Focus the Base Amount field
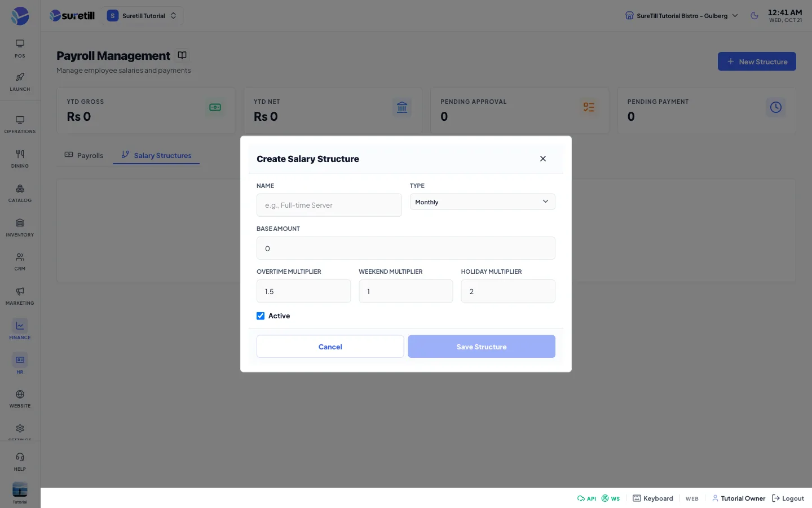Image resolution: width=812 pixels, height=508 pixels. pyautogui.click(x=406, y=248)
